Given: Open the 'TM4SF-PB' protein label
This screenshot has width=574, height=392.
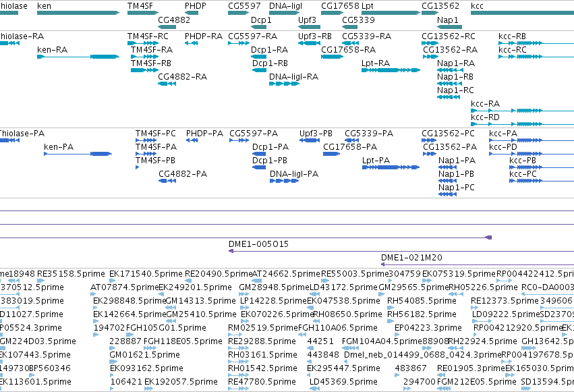Looking at the screenshot, I should coord(155,161).
